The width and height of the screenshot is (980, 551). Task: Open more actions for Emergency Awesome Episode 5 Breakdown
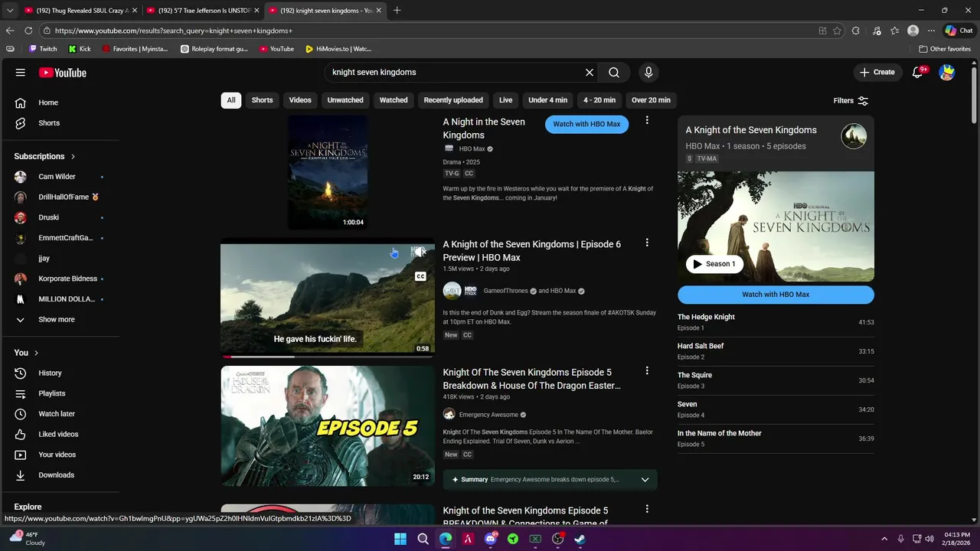pyautogui.click(x=647, y=370)
